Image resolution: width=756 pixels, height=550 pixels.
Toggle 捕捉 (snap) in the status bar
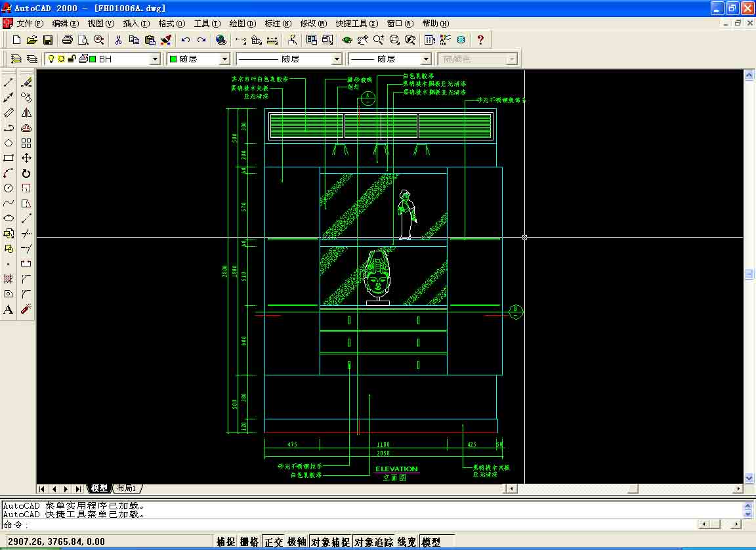(x=226, y=542)
